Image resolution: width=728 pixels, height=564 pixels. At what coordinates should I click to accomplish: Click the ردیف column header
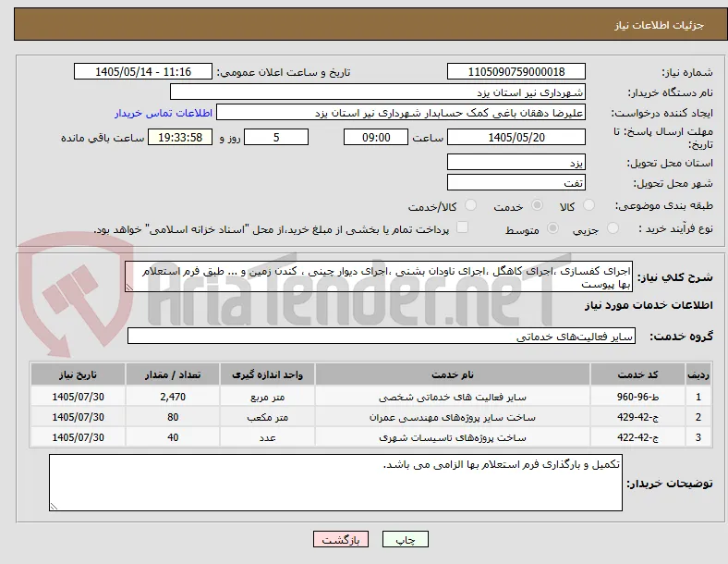[x=698, y=374]
